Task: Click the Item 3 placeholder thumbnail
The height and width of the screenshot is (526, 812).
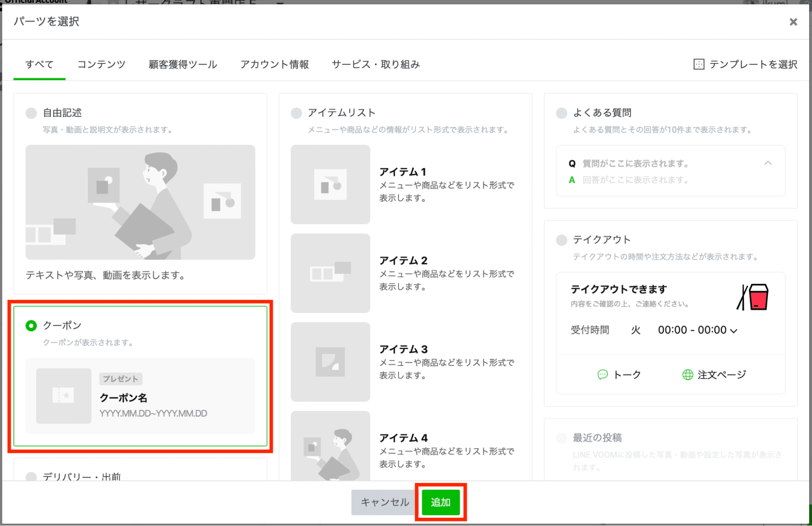Action: 330,362
